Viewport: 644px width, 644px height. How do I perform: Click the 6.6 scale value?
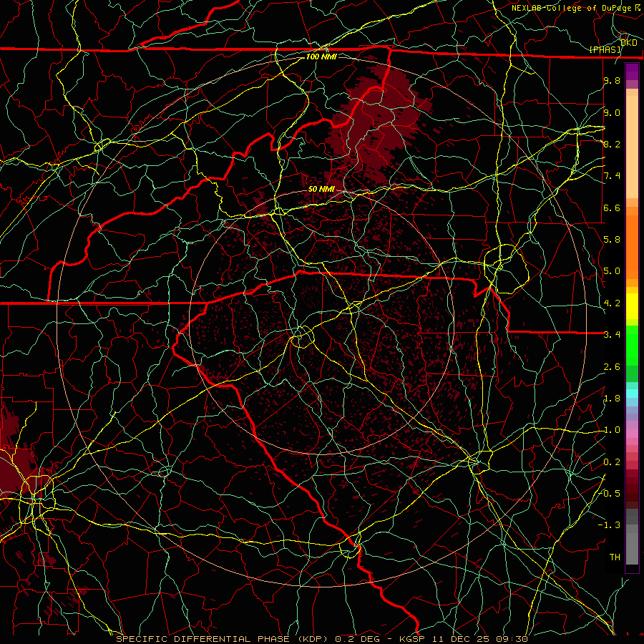[612, 208]
